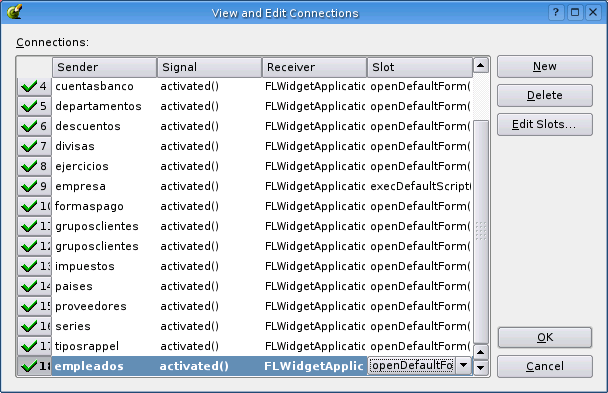Screen dimensions: 608x393
Task: Confirm changes with OK
Action: (x=545, y=338)
